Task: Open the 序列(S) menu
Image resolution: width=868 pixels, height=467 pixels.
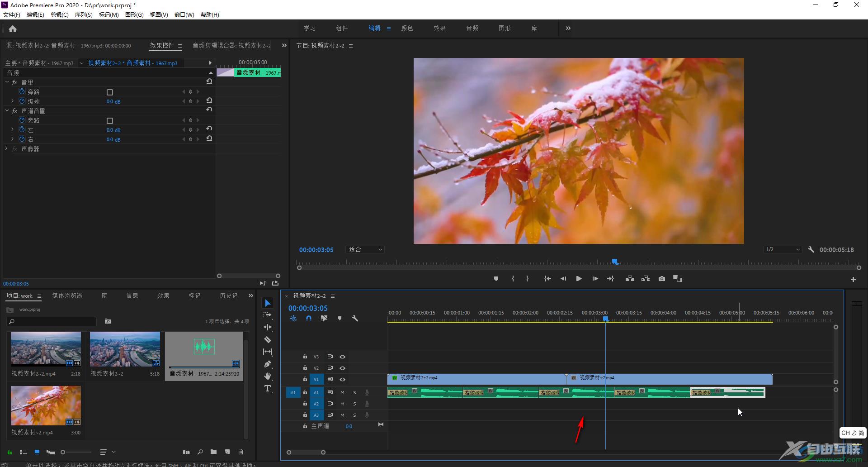Action: click(84, 15)
